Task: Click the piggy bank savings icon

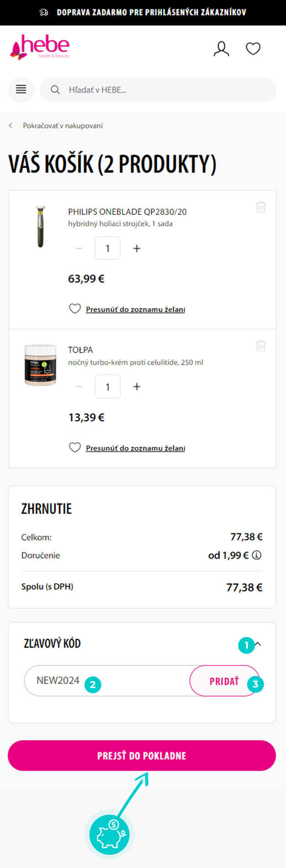Action: 109,834
